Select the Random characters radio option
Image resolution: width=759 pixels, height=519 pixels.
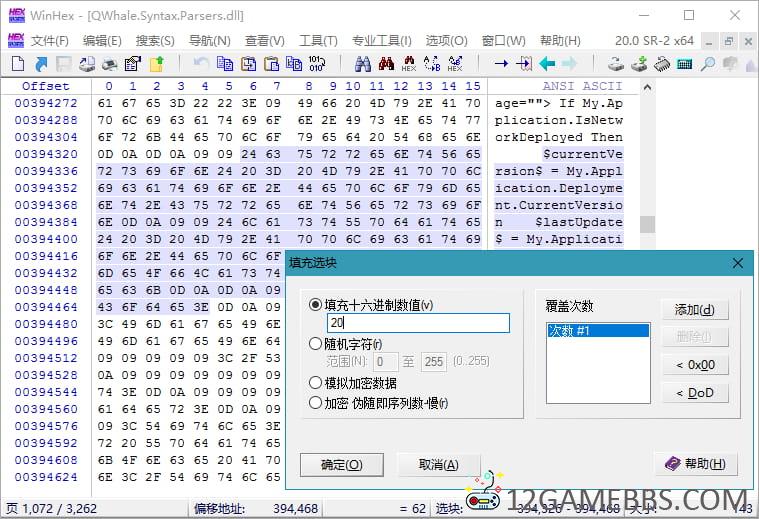315,344
